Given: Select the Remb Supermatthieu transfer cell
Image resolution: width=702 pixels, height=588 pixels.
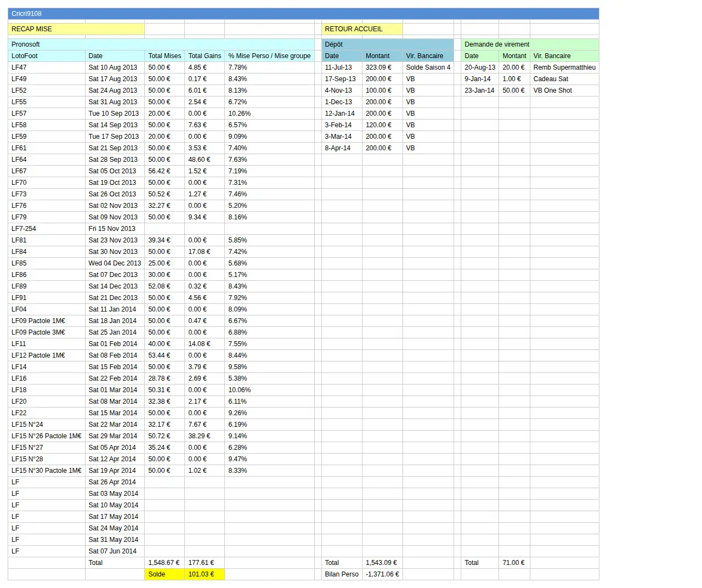Looking at the screenshot, I should click(x=564, y=67).
